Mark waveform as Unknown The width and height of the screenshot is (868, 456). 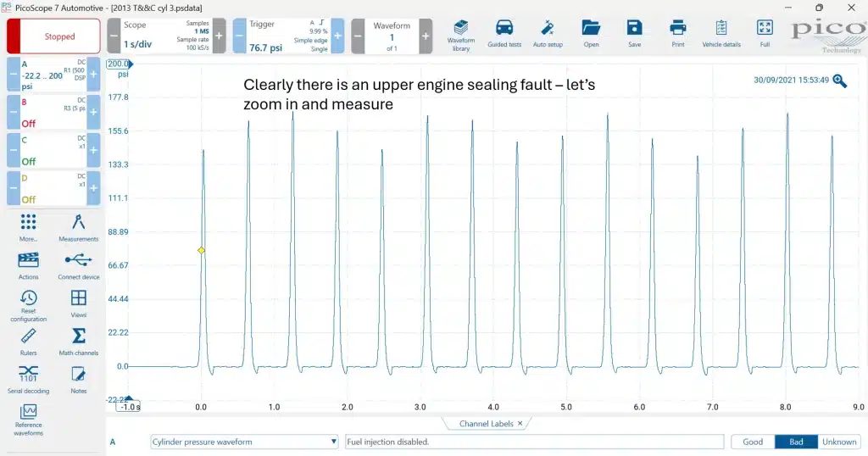click(838, 442)
